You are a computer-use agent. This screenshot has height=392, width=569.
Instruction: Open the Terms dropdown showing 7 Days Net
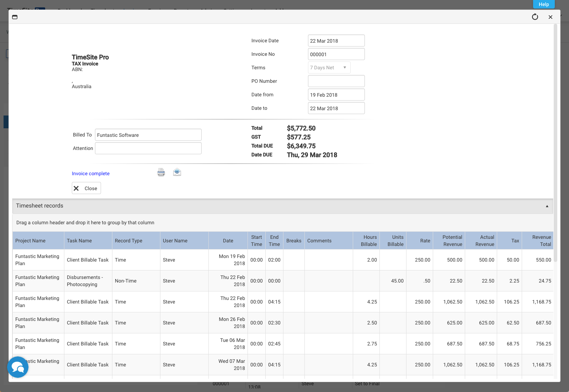[x=329, y=68]
